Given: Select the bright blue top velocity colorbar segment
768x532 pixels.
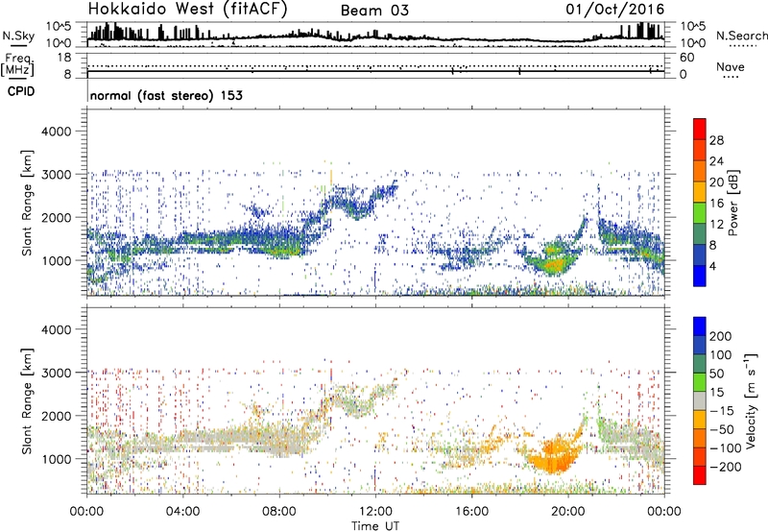Looking at the screenshot, I should 700,326.
